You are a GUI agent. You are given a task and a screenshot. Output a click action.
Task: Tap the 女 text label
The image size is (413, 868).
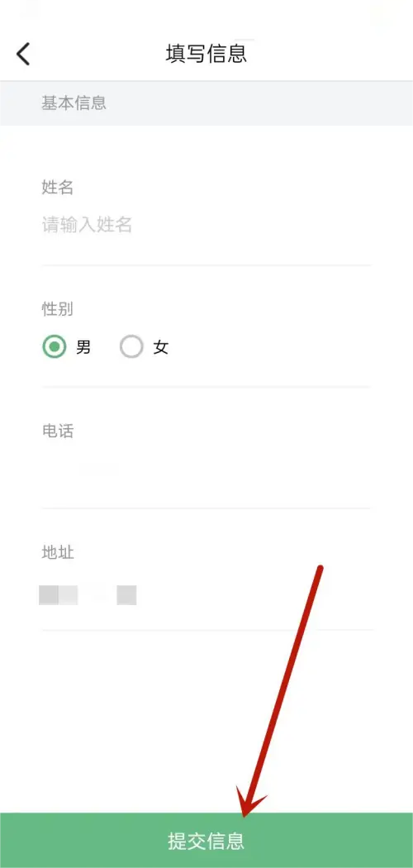(x=161, y=347)
